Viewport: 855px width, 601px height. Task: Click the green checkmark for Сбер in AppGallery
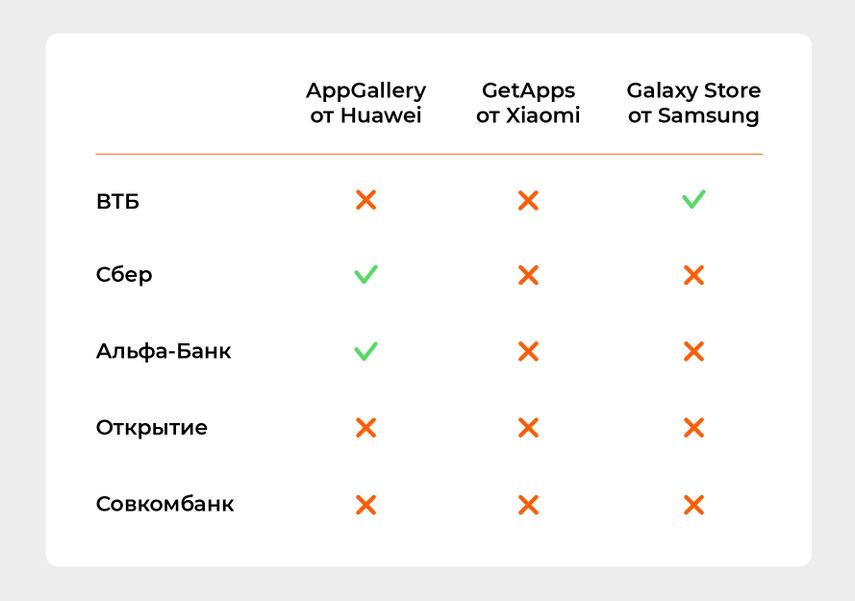point(366,274)
